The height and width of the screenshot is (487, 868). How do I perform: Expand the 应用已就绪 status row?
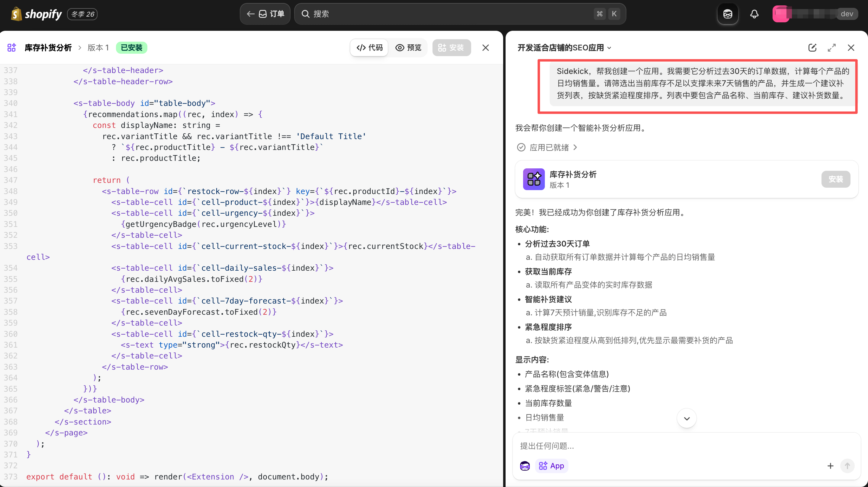click(547, 147)
